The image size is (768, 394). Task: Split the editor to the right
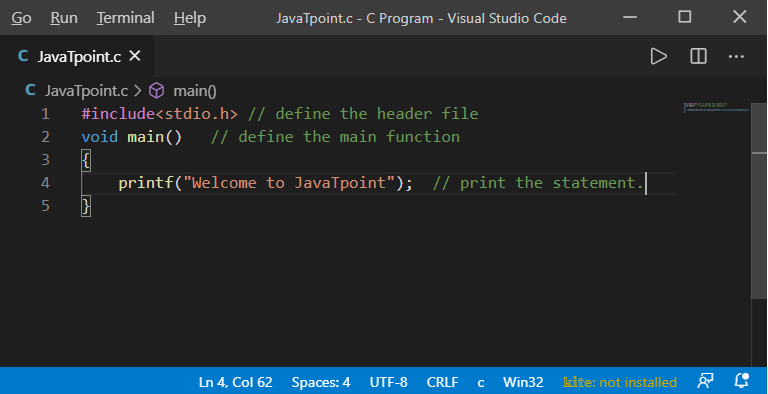698,56
